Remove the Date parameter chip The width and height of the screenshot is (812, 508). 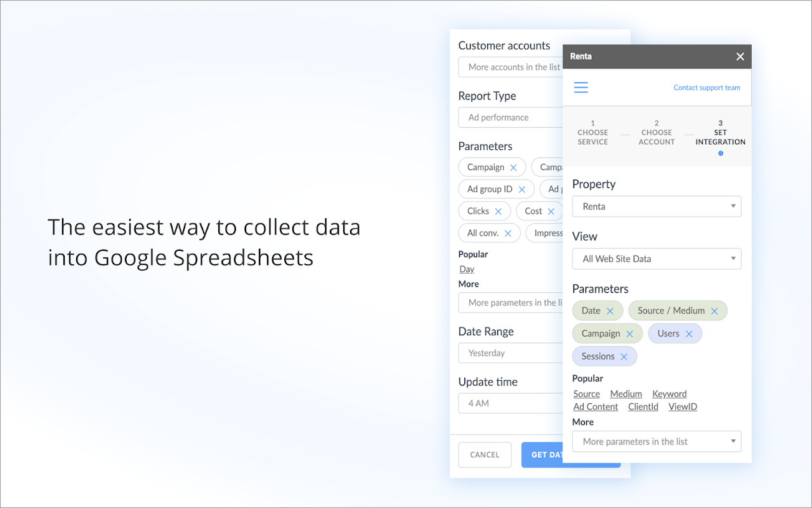pos(610,311)
